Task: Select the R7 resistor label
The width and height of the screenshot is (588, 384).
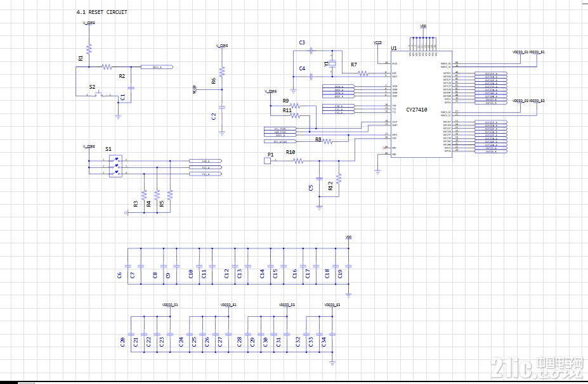Action: pos(354,65)
